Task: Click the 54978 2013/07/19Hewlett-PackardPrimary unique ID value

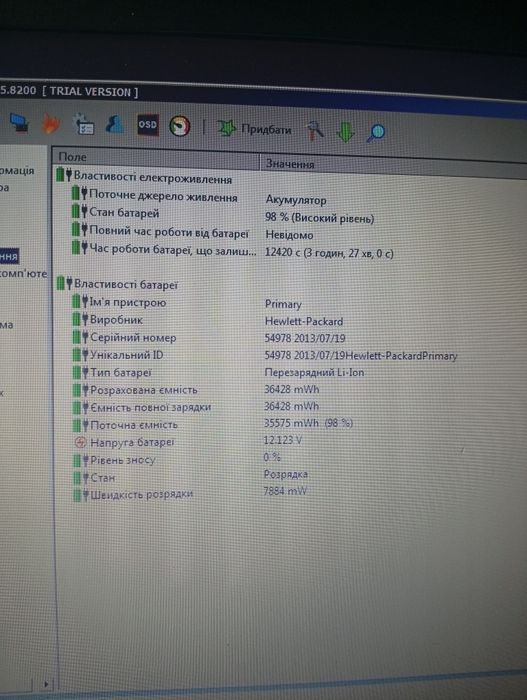Action: 361,356
